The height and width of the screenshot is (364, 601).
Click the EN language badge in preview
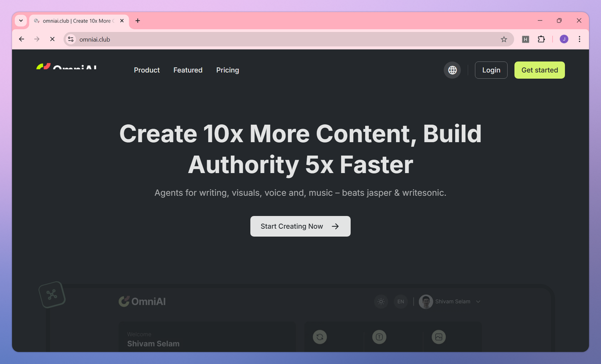point(401,301)
